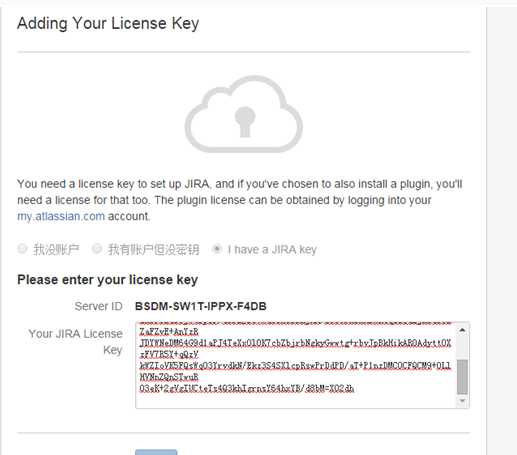Click the 我没账户 label text
Screen dimensions: 517x455
click(56, 249)
